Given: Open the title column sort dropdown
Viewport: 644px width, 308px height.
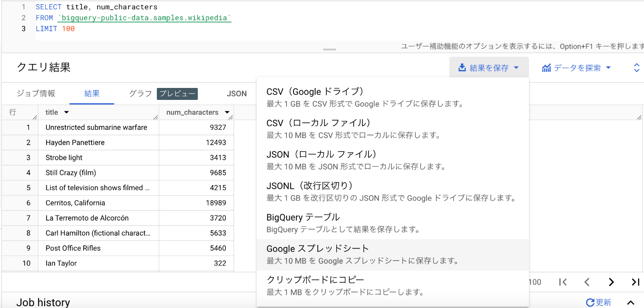Looking at the screenshot, I should coord(66,112).
